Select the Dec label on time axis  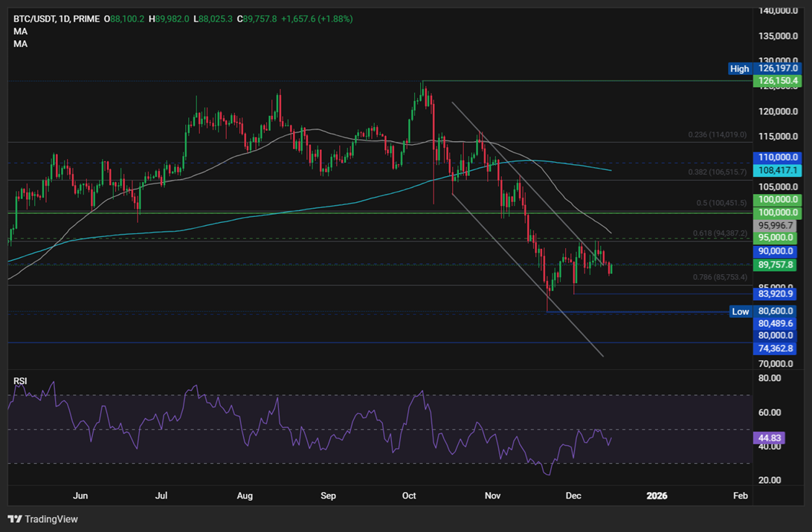573,496
